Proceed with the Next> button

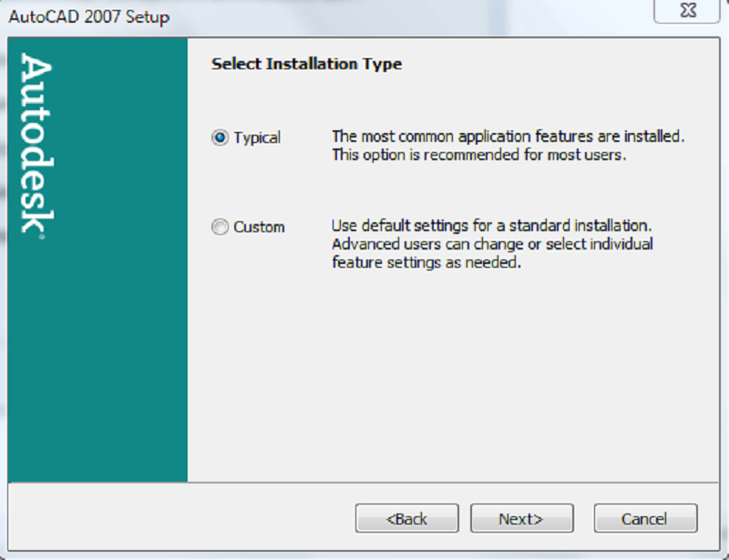point(521,518)
